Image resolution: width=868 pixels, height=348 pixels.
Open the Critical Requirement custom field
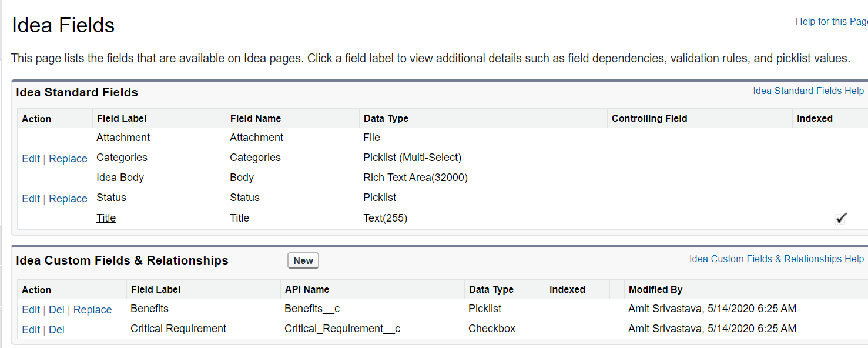178,329
